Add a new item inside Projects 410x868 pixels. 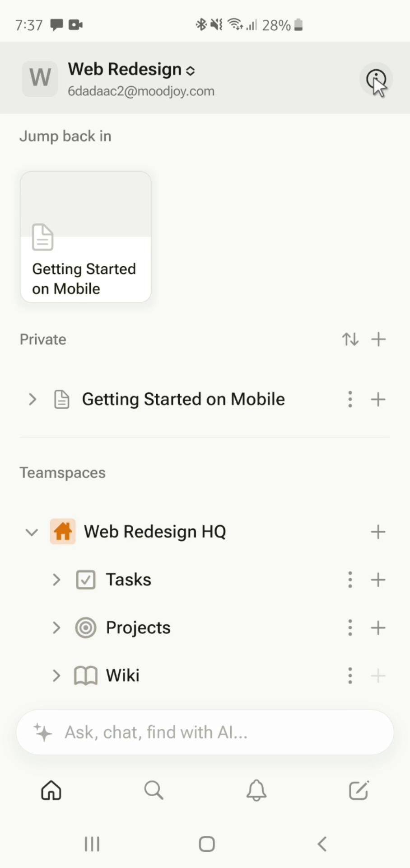pyautogui.click(x=378, y=627)
